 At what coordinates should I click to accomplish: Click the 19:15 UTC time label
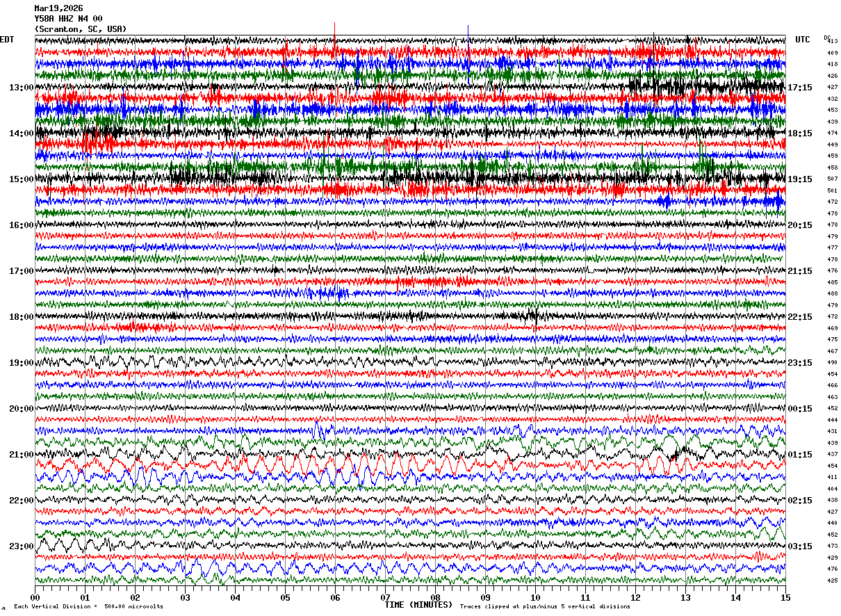(800, 179)
